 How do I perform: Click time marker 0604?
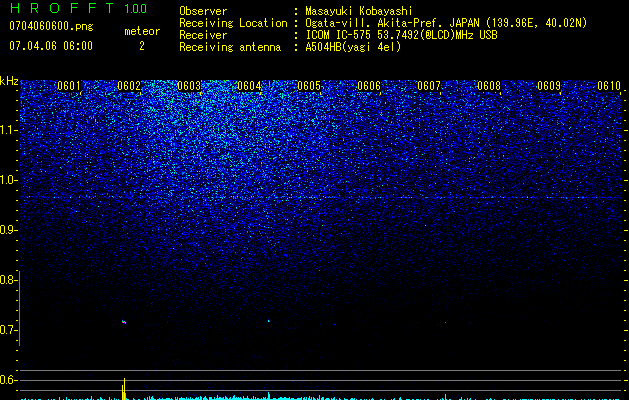(249, 86)
